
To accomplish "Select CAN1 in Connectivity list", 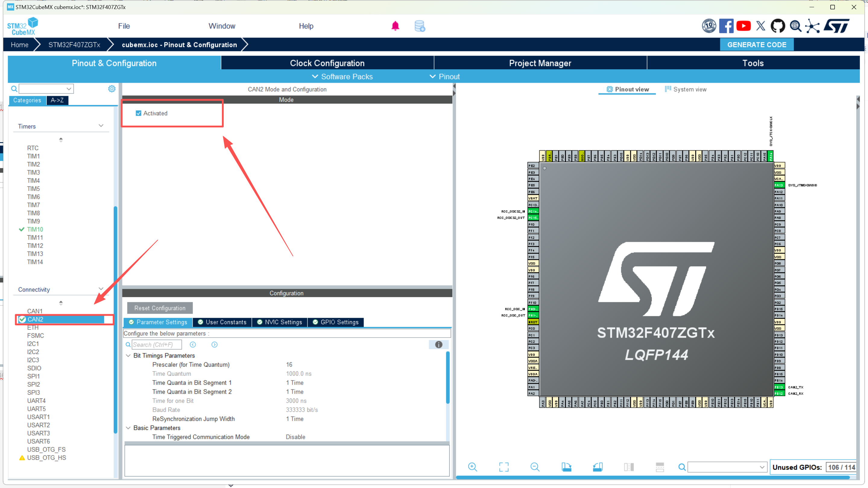I will [x=35, y=311].
